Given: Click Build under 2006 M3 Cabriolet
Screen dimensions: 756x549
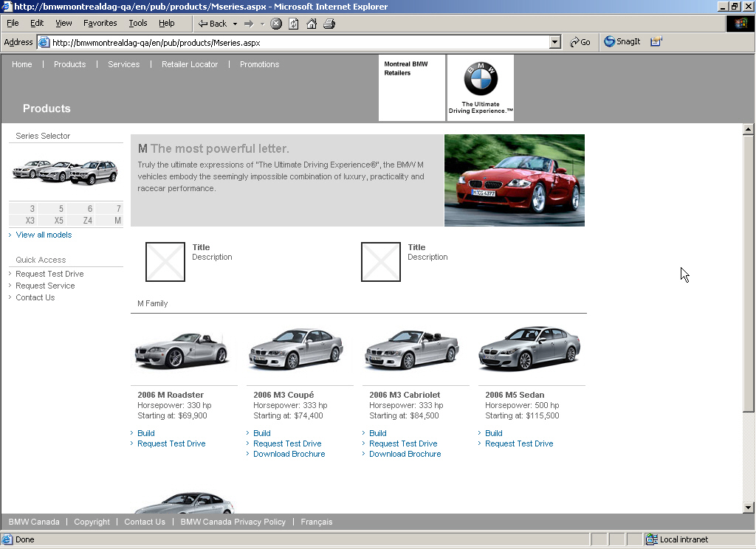Looking at the screenshot, I should click(x=378, y=433).
